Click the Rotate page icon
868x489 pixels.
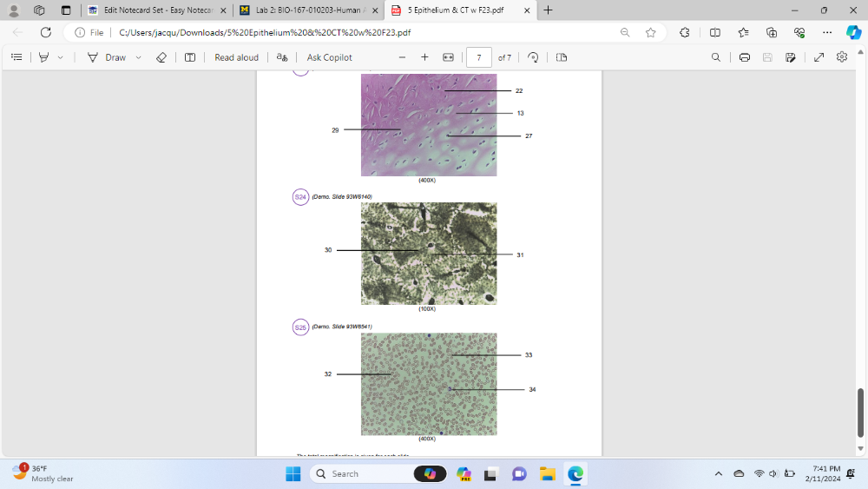tap(533, 57)
